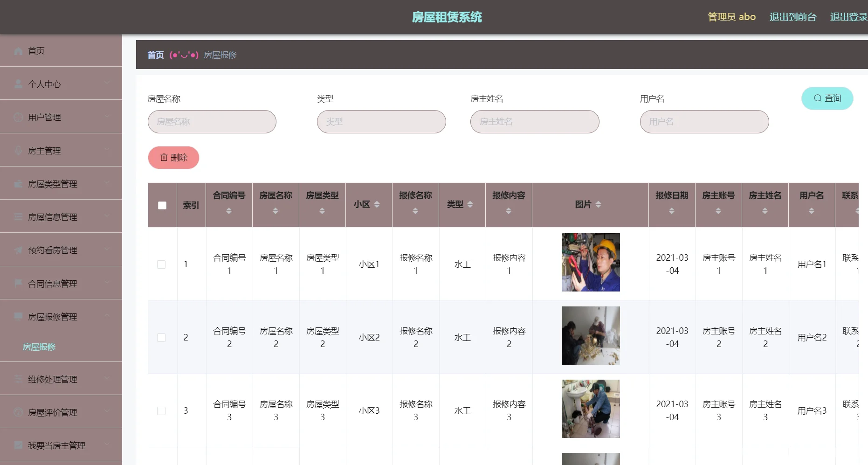Image resolution: width=868 pixels, height=465 pixels.
Task: Open the 房屋报修 submenu item
Action: 39,347
